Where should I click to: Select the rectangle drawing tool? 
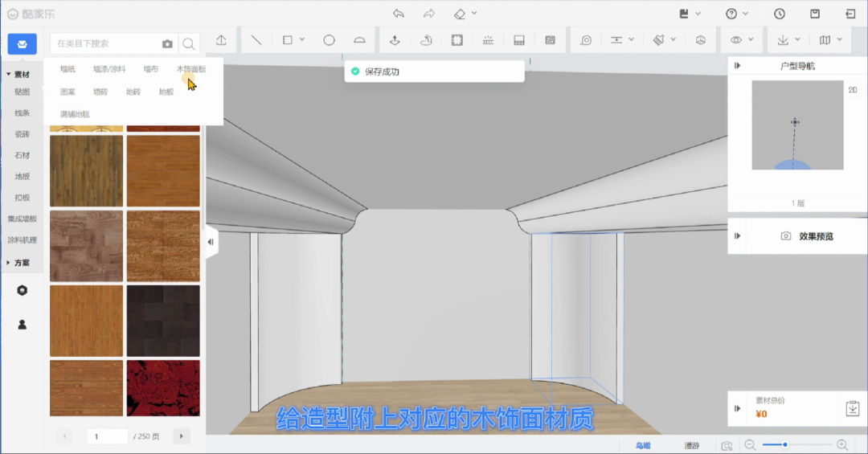[287, 40]
